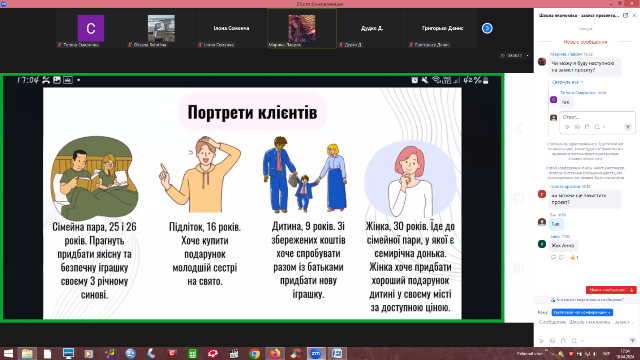Show next participants in gallery strip
Image resolution: width=640 pixels, height=360 pixels.
click(487, 28)
